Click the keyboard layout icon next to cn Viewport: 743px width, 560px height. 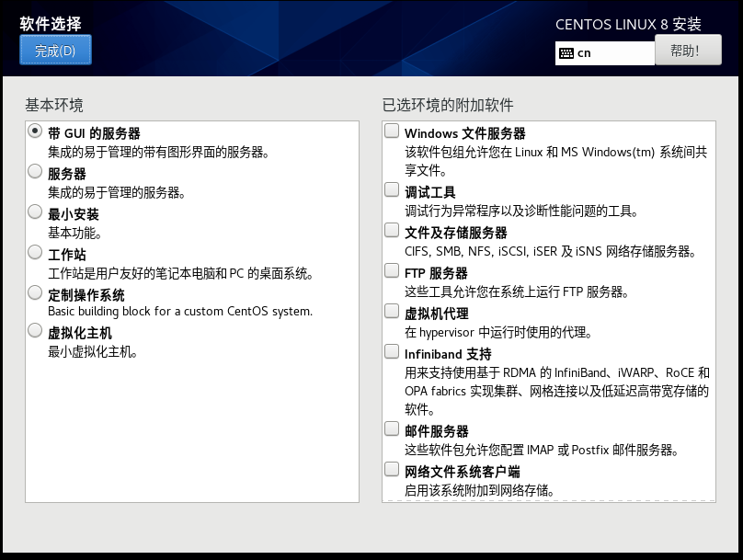(x=566, y=53)
